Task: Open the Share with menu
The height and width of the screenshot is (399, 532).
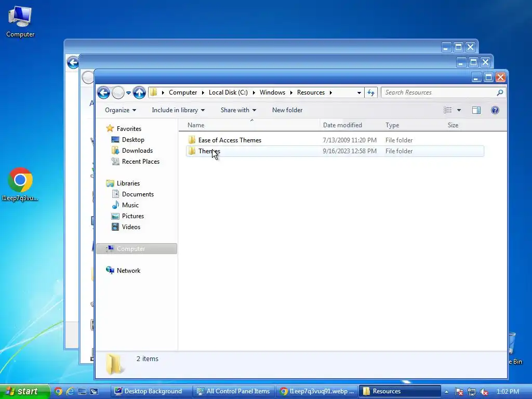Action: point(238,110)
